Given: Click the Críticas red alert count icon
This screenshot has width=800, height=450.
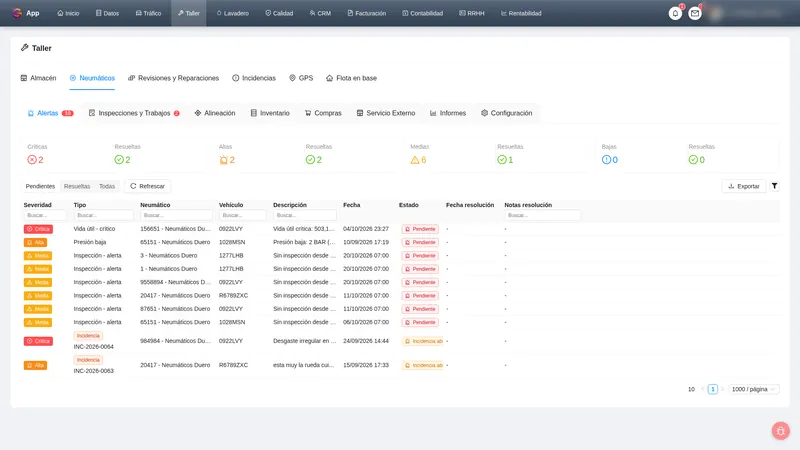Looking at the screenshot, I should (32, 160).
